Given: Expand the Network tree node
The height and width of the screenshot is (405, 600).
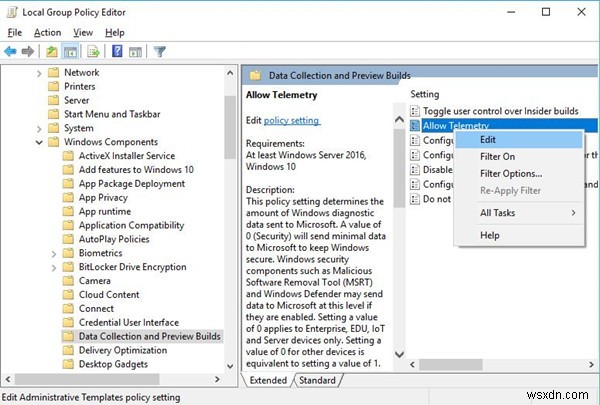Looking at the screenshot, I should [38, 73].
